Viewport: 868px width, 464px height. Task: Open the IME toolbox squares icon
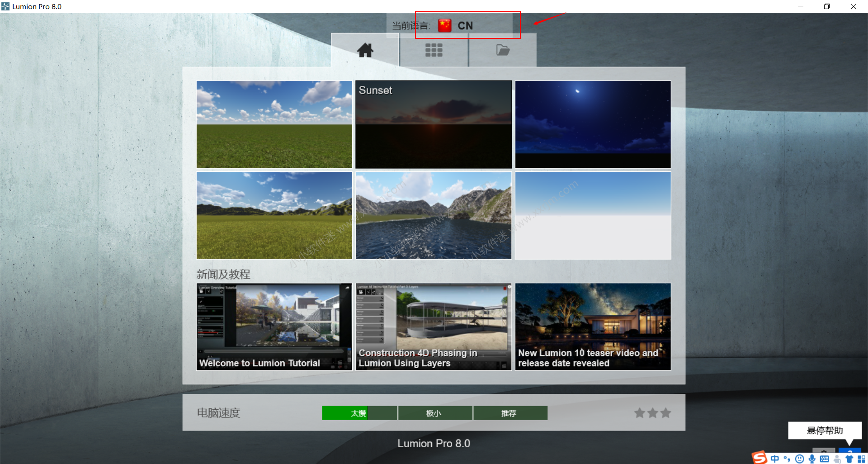(x=861, y=459)
